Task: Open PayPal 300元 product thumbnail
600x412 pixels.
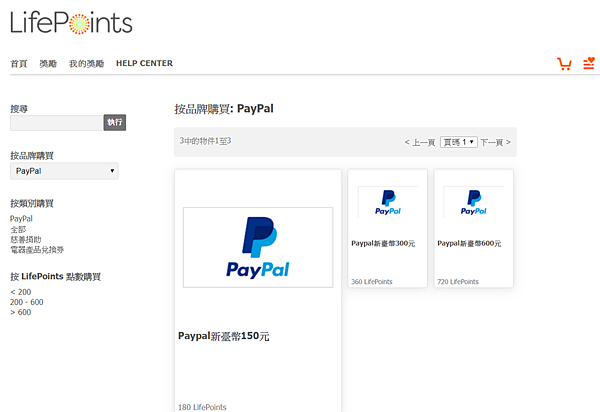Action: point(388,202)
